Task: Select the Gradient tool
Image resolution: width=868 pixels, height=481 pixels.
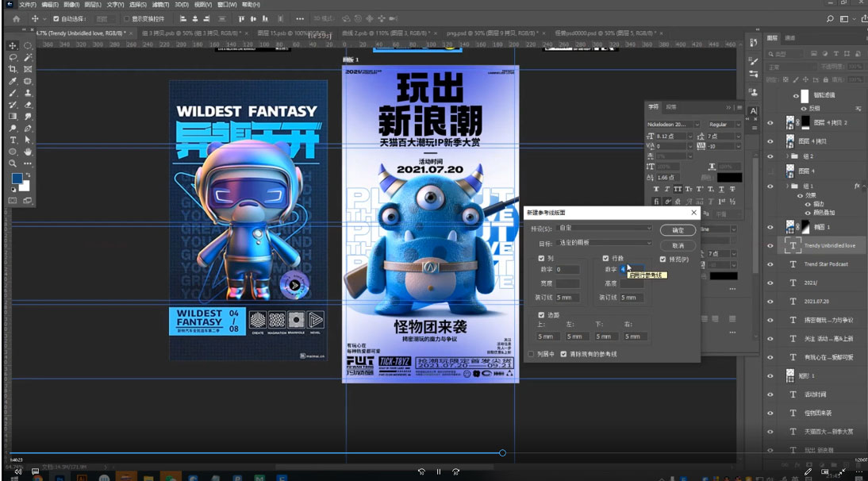Action: click(12, 116)
